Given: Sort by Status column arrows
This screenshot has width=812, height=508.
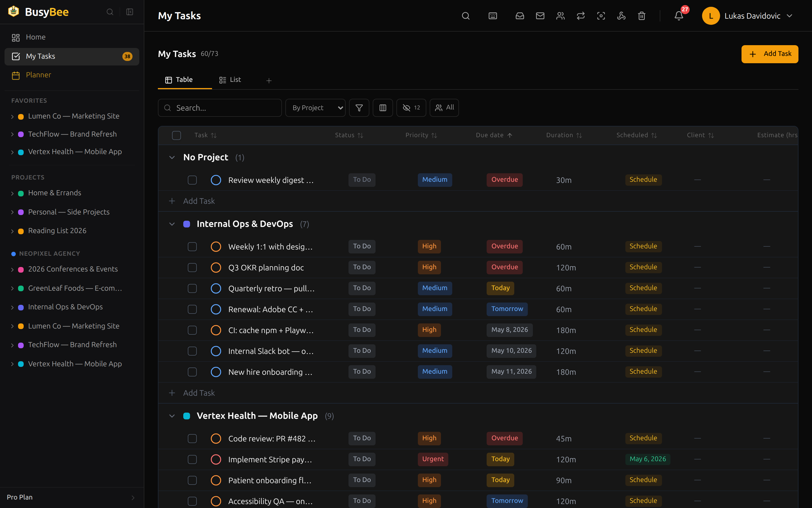Looking at the screenshot, I should click(x=360, y=135).
